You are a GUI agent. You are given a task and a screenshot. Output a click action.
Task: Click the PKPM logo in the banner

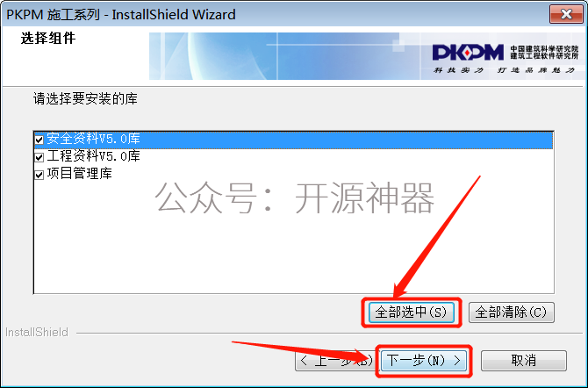(x=468, y=52)
